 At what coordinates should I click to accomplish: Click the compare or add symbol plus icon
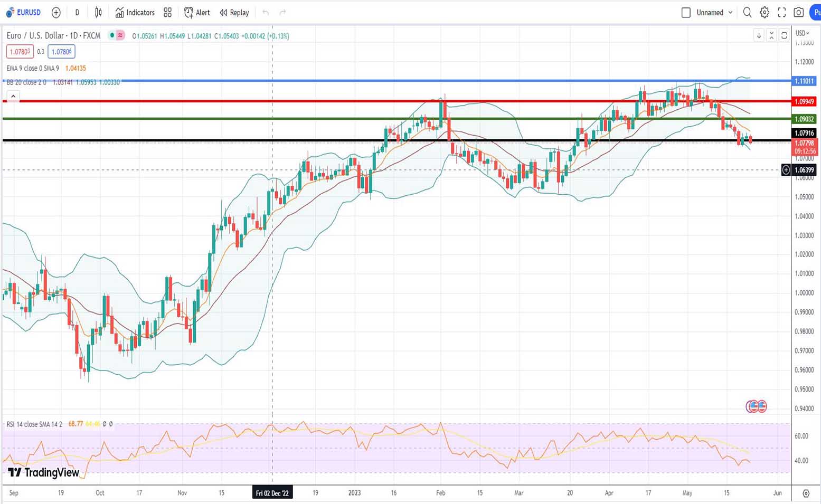tap(56, 13)
